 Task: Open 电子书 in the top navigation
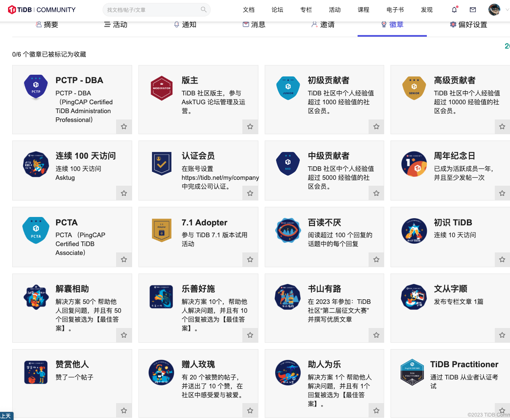point(395,10)
